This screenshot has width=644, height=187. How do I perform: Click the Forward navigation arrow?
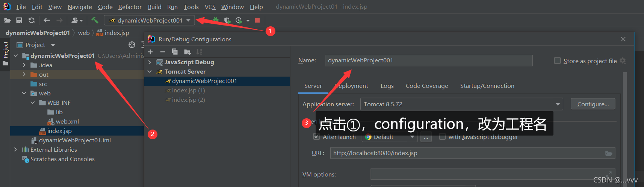coord(59,20)
